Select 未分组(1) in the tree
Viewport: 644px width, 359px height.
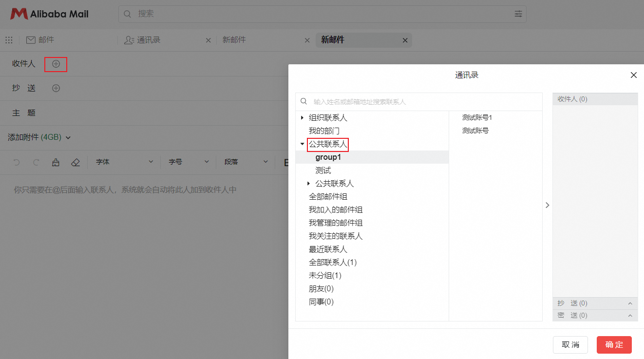pyautogui.click(x=325, y=276)
